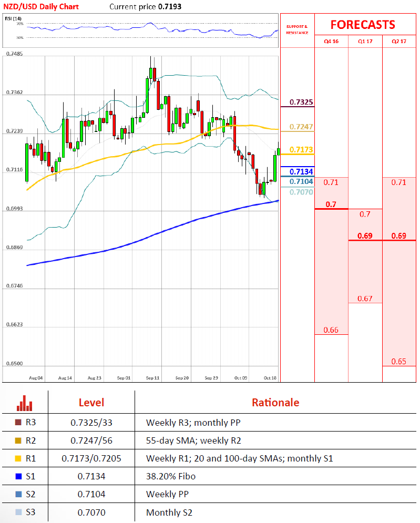Click the 0.7070 cell in the S3 row
This screenshot has height=523, width=420.
(x=91, y=512)
